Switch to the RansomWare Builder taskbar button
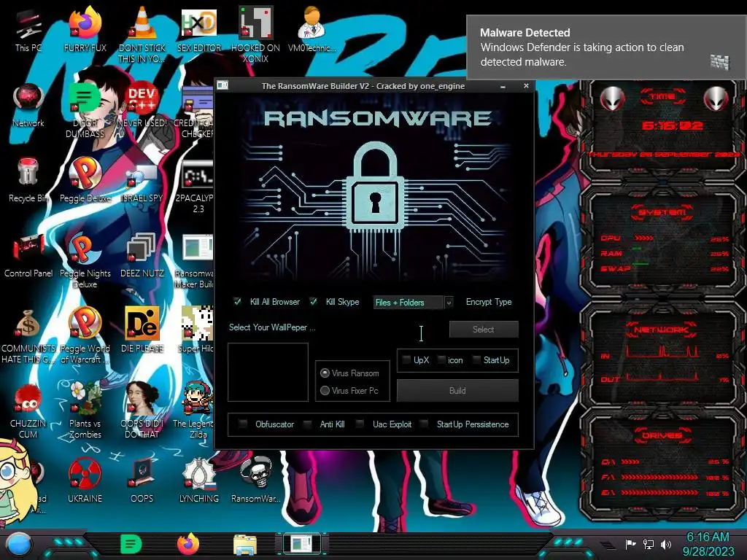Screen dimensions: 747x560 coord(302,544)
